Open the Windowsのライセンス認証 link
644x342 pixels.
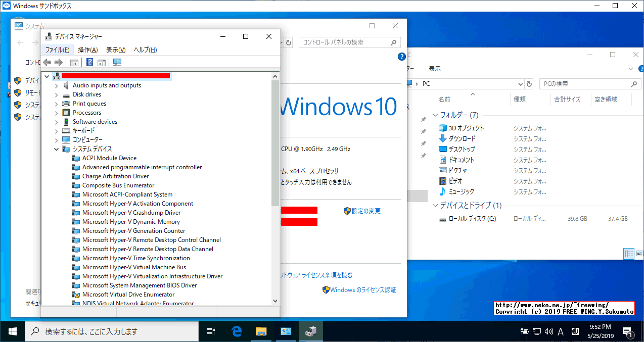coord(363,289)
